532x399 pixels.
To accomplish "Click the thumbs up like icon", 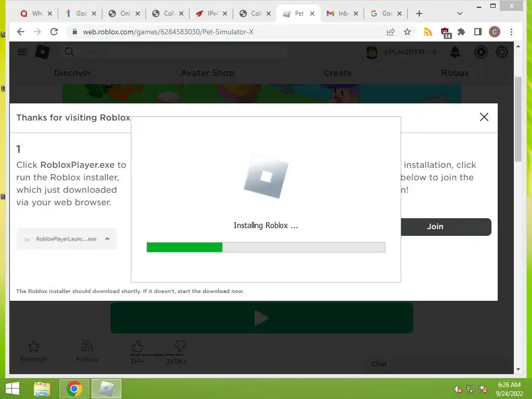I will (137, 346).
